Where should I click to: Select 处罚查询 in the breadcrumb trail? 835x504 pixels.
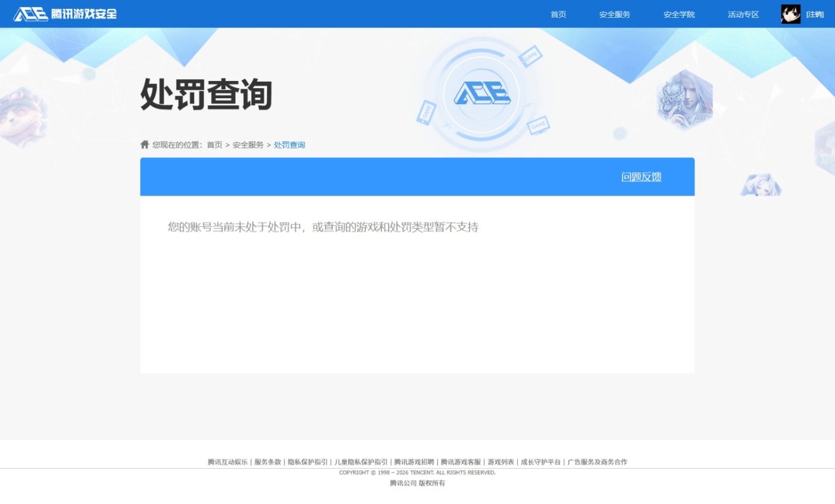click(289, 145)
